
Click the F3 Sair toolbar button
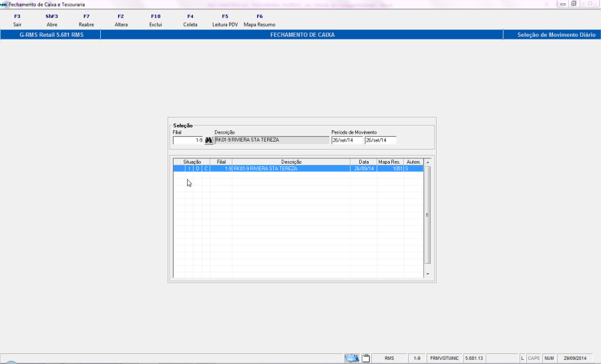pos(17,20)
